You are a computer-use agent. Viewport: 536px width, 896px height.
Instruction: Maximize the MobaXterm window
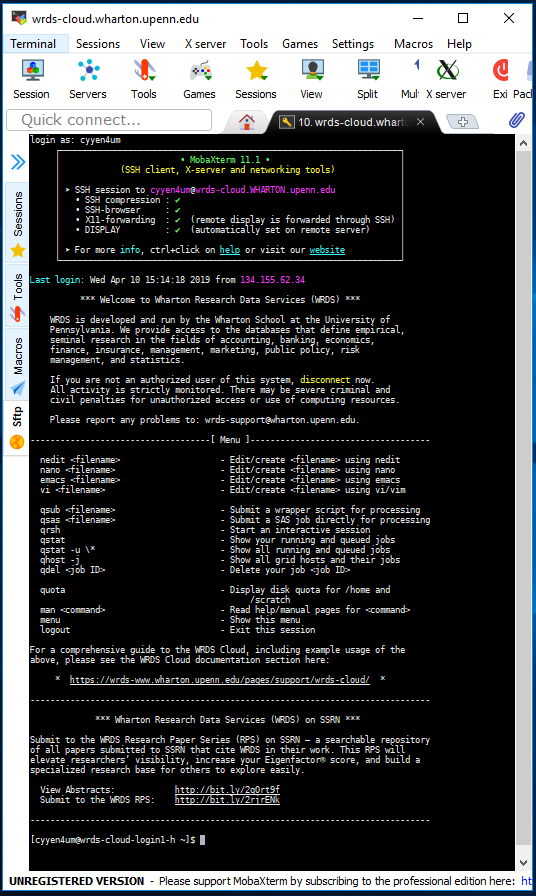click(463, 18)
